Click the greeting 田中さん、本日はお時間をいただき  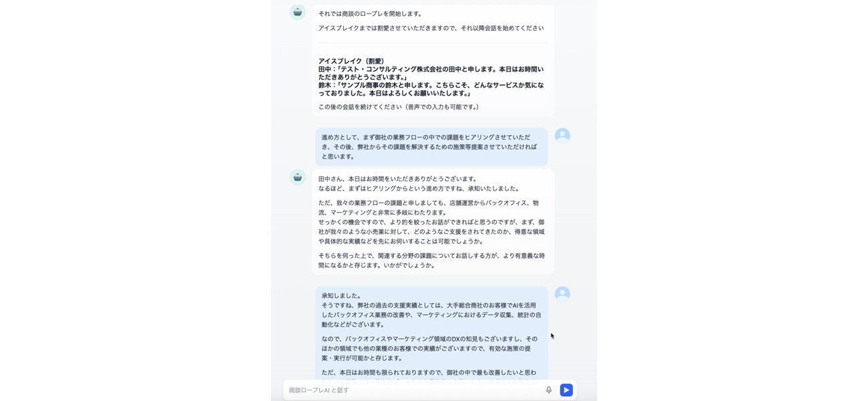(399, 179)
